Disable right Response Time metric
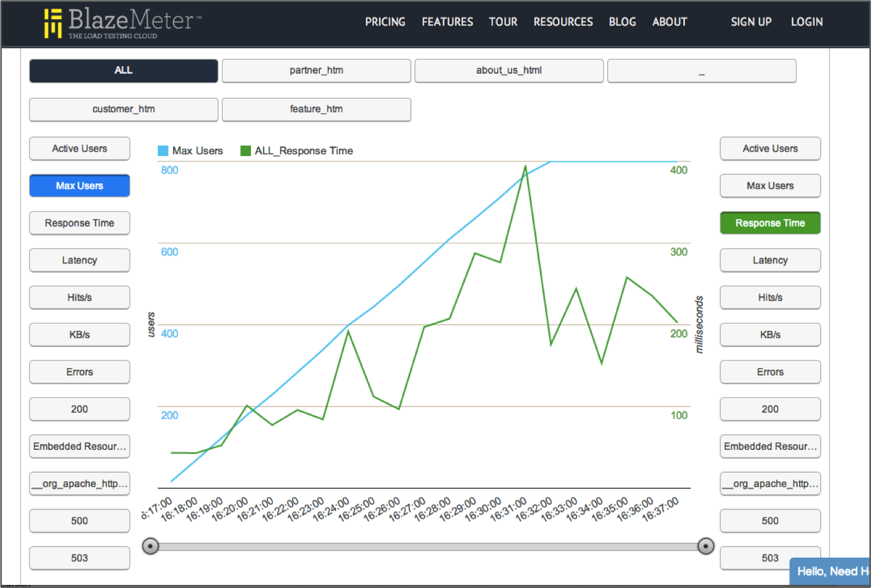Viewport: 871px width, 588px height. click(x=770, y=223)
